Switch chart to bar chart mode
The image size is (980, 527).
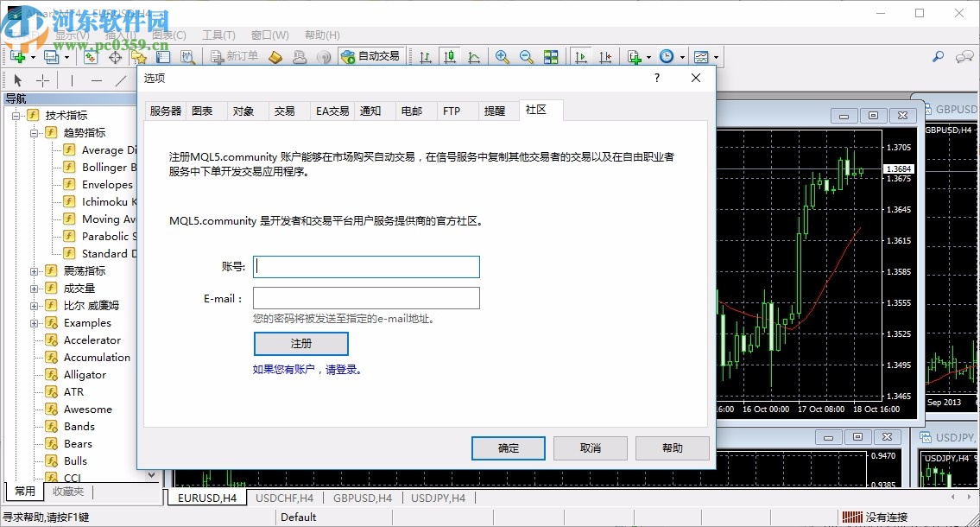(x=426, y=57)
